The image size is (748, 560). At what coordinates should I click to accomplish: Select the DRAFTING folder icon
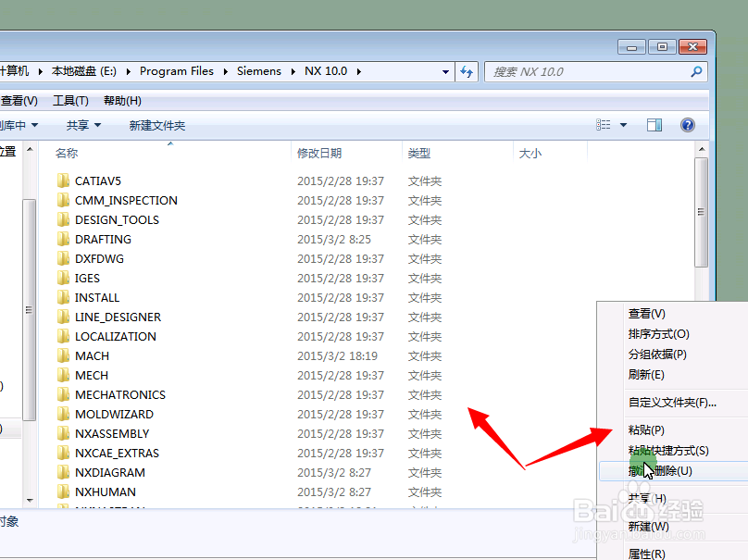[x=63, y=239]
